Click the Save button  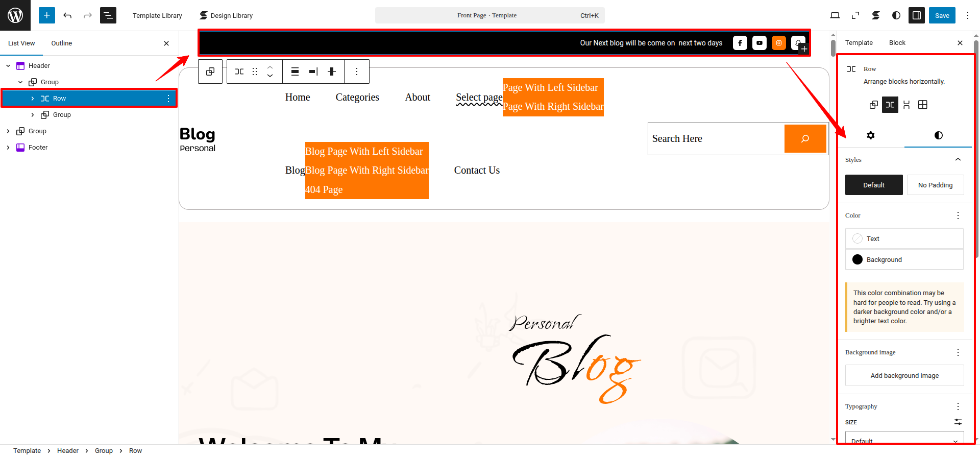tap(942, 15)
